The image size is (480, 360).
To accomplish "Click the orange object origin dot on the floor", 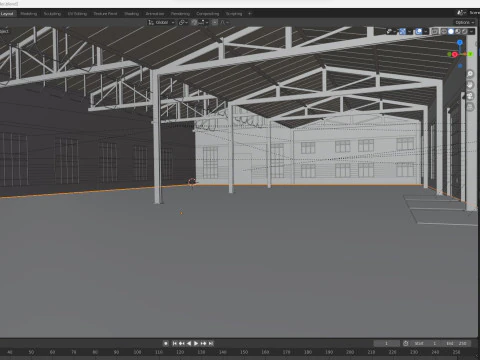I will pyautogui.click(x=181, y=213).
